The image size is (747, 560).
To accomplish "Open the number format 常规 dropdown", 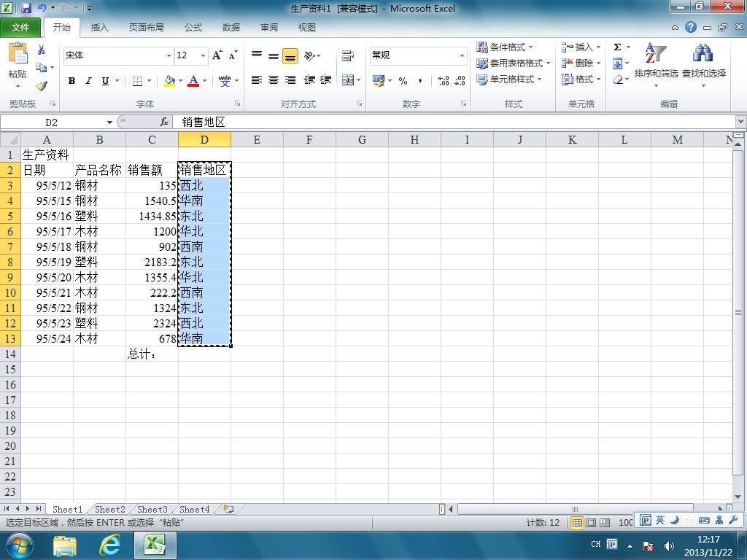I will click(x=462, y=55).
